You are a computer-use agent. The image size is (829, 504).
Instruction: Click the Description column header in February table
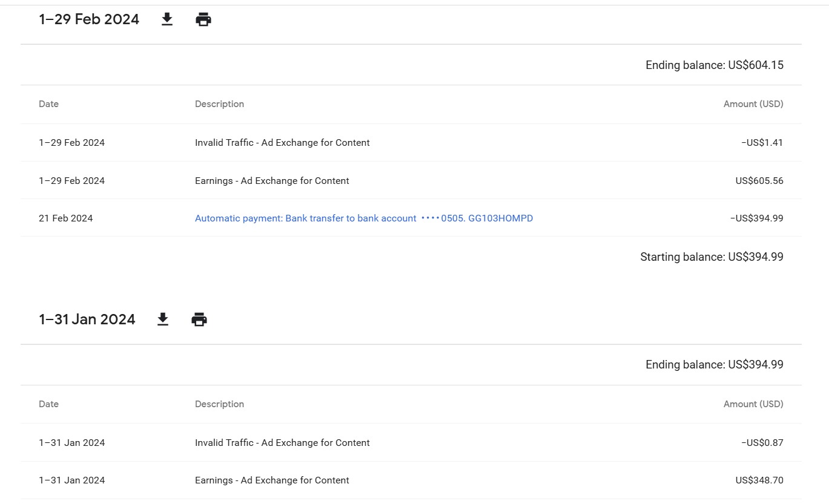[x=219, y=104]
